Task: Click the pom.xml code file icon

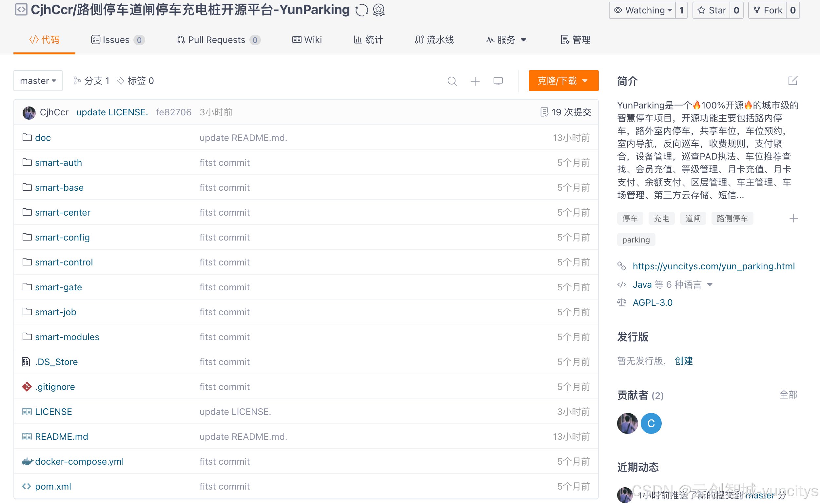Action: coord(27,486)
